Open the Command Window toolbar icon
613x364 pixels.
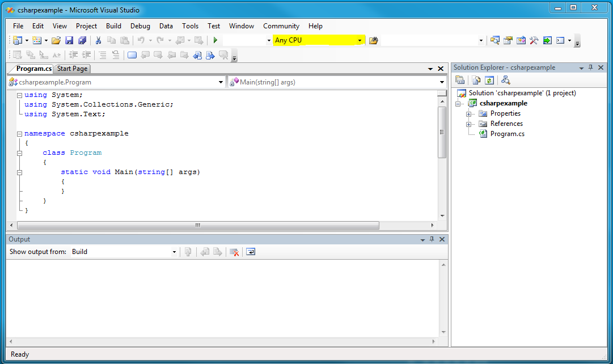(560, 40)
